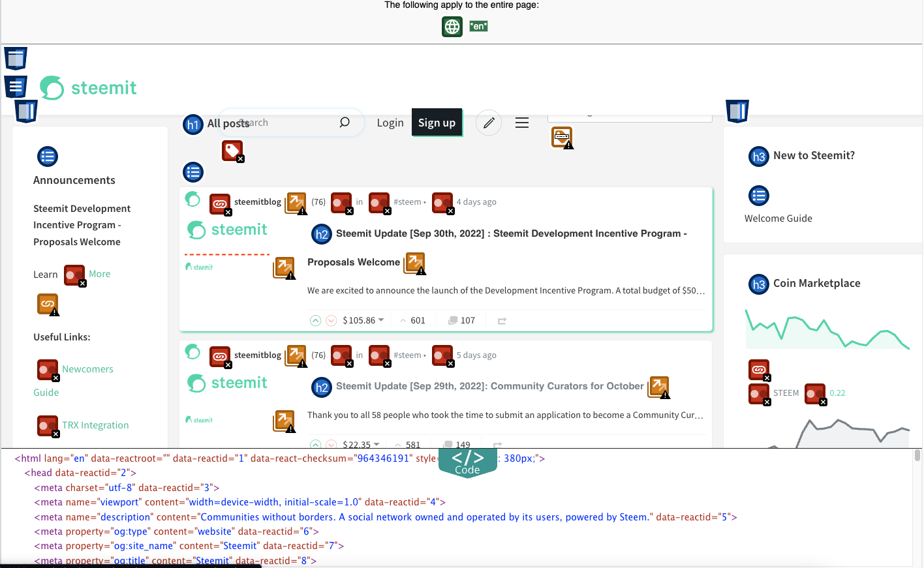Image resolution: width=924 pixels, height=568 pixels.
Task: Click the contrast error icon left of STEEM
Action: [x=760, y=395]
